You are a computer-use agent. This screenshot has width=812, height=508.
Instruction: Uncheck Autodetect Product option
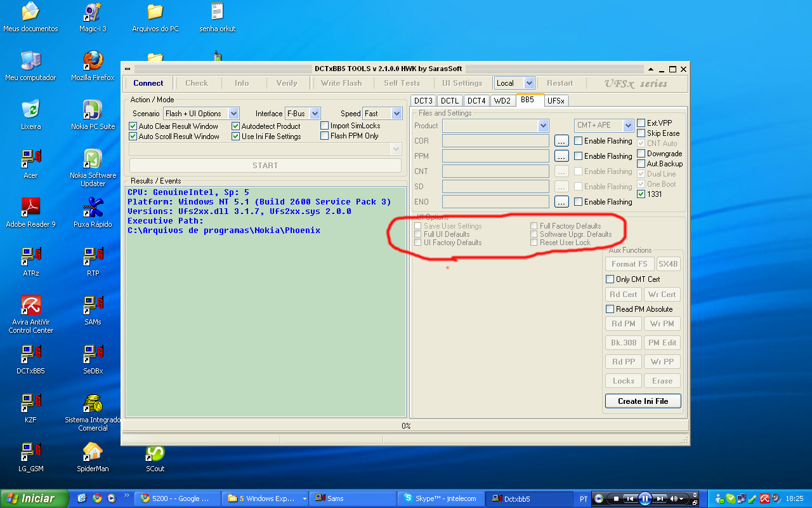click(236, 126)
